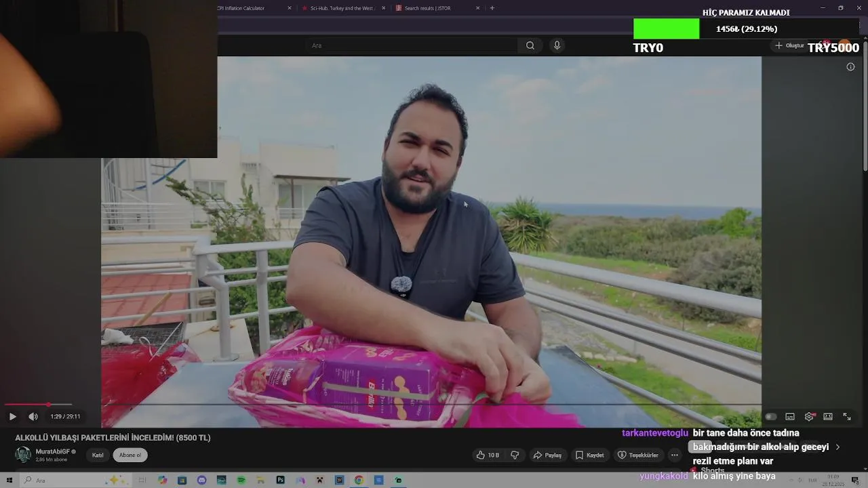Switch to the Sci-Hub Turkey and the West tab
This screenshot has width=868, height=488.
(x=342, y=8)
